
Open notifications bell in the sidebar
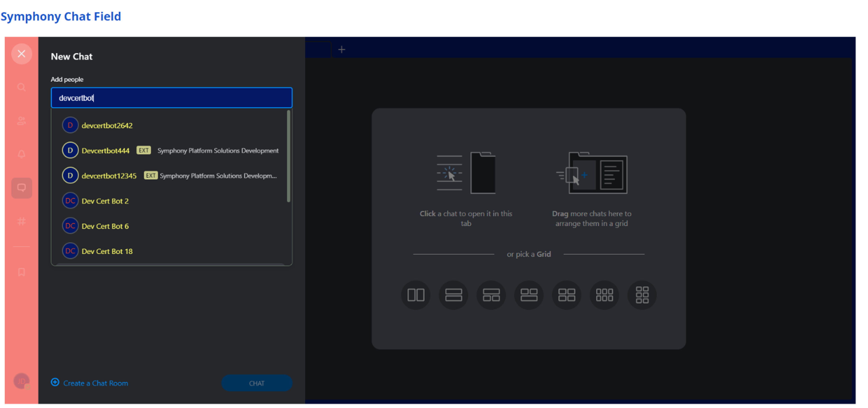click(21, 154)
